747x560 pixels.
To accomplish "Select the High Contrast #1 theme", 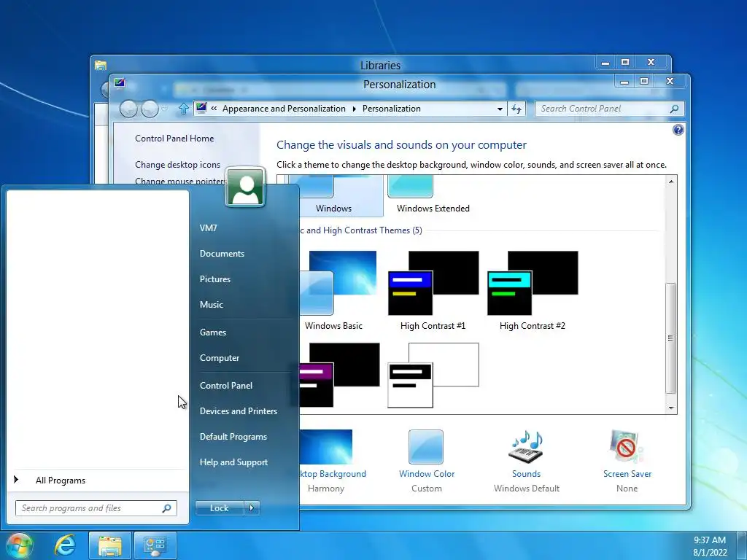I will [433, 290].
